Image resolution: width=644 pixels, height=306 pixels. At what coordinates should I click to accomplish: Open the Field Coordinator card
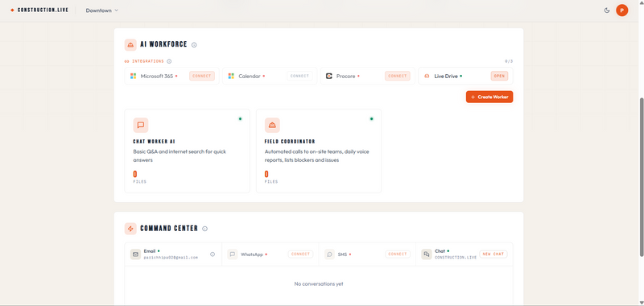pyautogui.click(x=319, y=151)
